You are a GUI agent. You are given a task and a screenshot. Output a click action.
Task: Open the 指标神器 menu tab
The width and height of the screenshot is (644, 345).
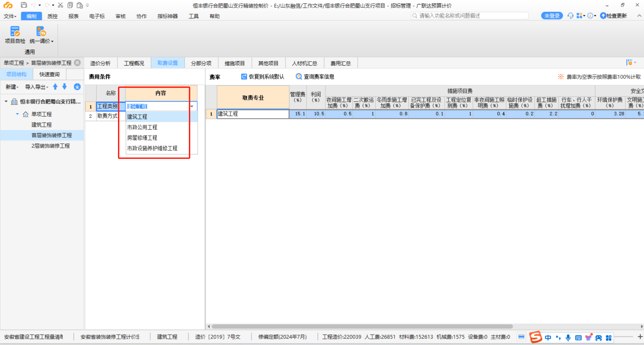click(x=167, y=16)
